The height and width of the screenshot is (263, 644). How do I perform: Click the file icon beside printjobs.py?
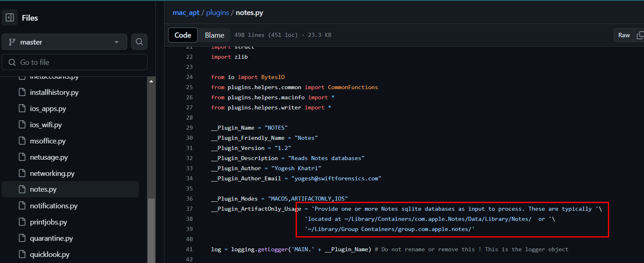[x=22, y=222]
